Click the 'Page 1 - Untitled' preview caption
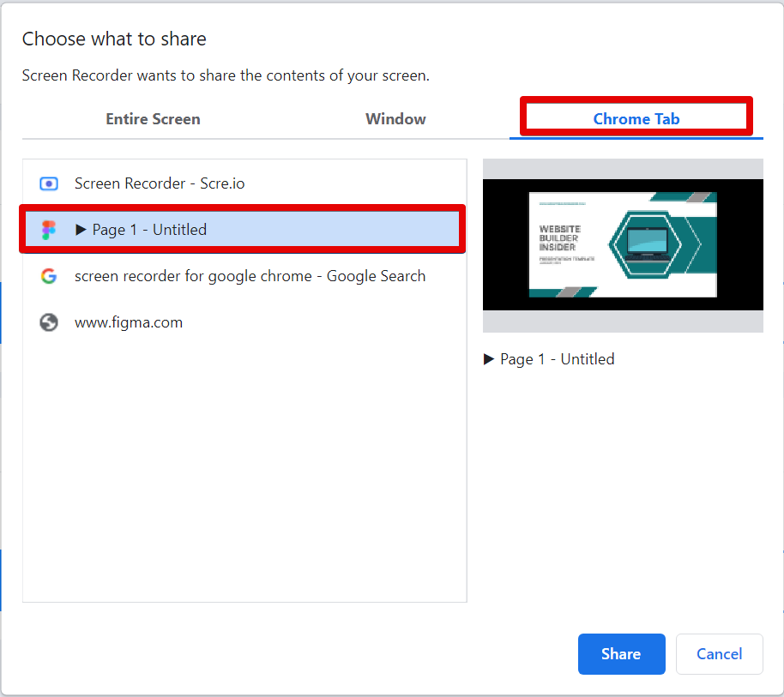Image resolution: width=784 pixels, height=697 pixels. coord(558,359)
